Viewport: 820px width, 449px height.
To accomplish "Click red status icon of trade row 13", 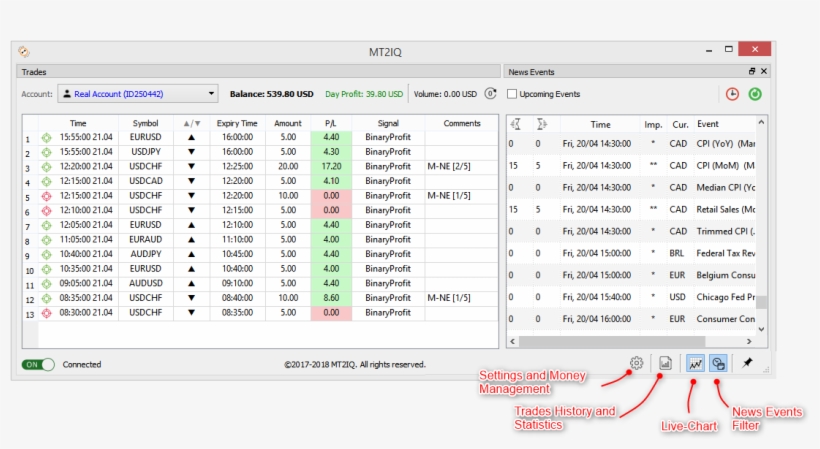I will 47,313.
